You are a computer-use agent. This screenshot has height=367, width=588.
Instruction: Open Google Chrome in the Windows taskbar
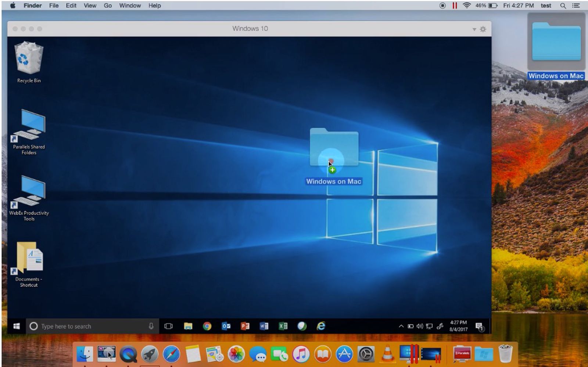pos(207,326)
